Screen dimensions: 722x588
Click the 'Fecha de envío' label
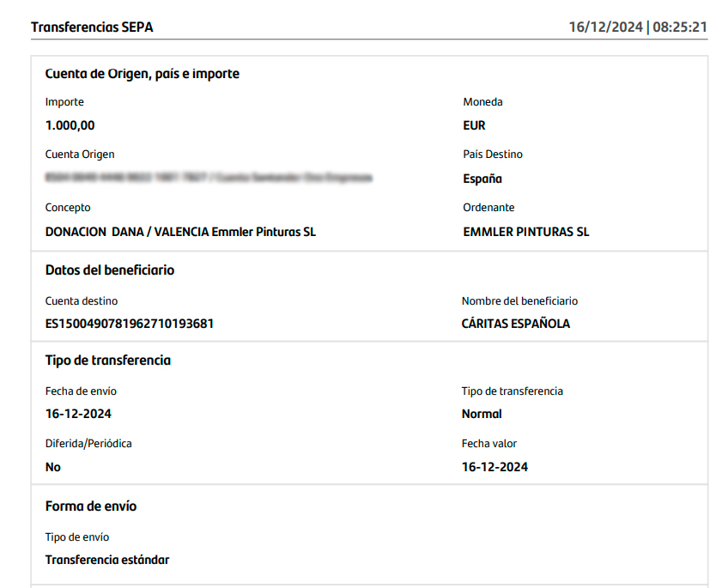(x=81, y=391)
